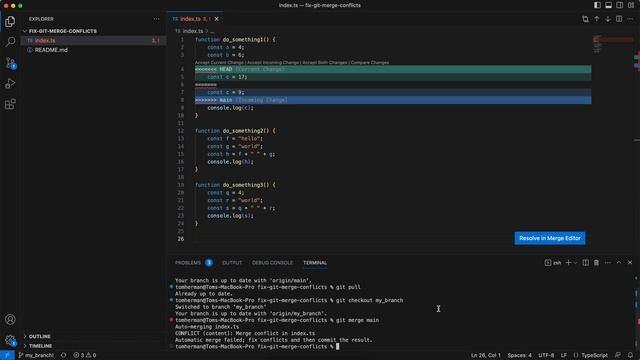The height and width of the screenshot is (360, 640).
Task: Click the Resolve in Merge Editor button
Action: coord(550,238)
